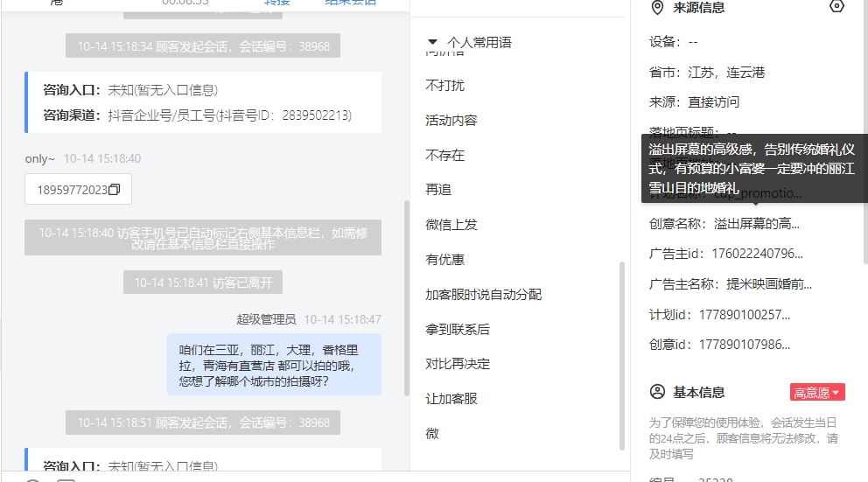The height and width of the screenshot is (482, 868).
Task: Click the user icon beside 基本信息
Action: 657,392
